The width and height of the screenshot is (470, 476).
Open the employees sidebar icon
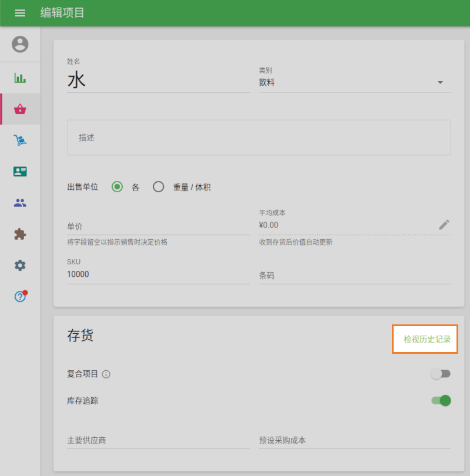coord(20,202)
